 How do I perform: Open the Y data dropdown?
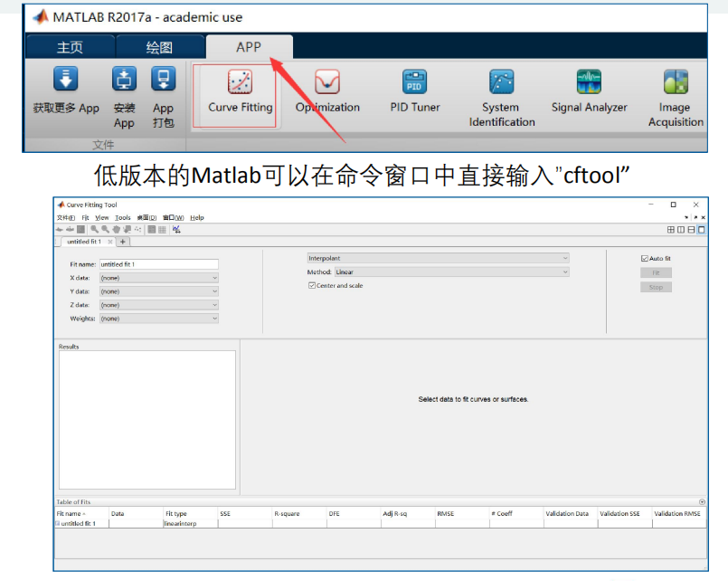159,291
